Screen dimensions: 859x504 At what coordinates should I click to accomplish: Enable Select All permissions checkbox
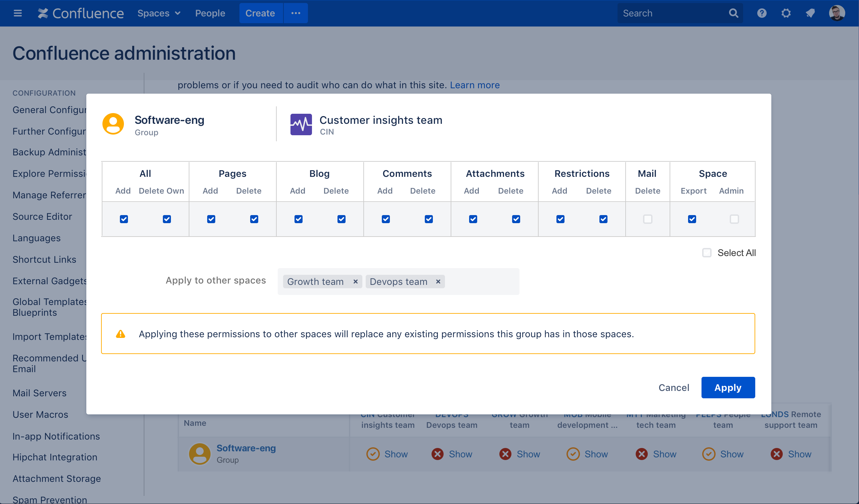coord(707,252)
